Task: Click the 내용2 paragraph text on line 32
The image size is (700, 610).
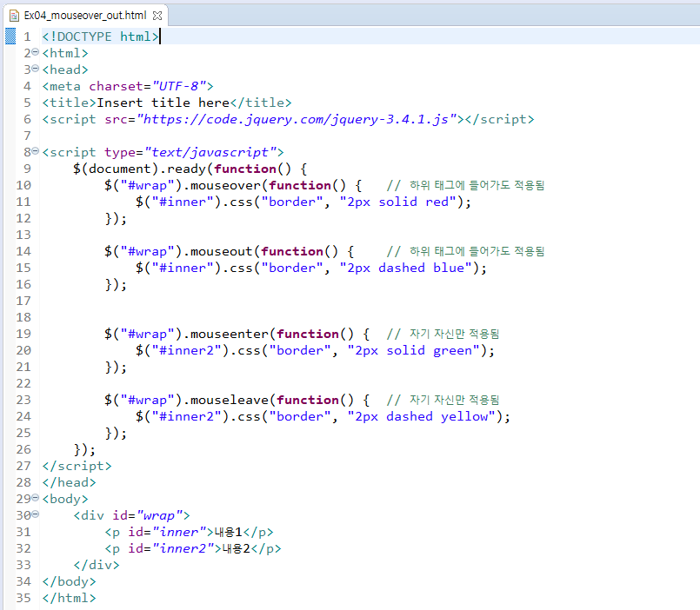Action: 237,548
